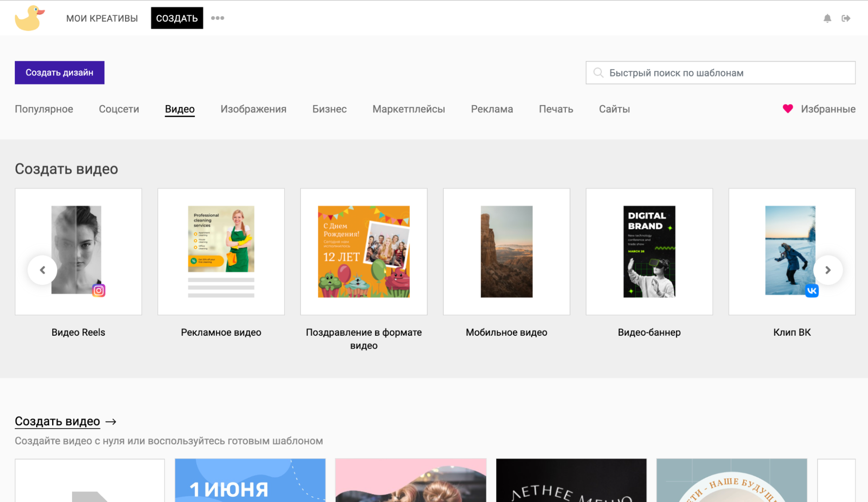Switch to Соцсети tab

point(119,109)
